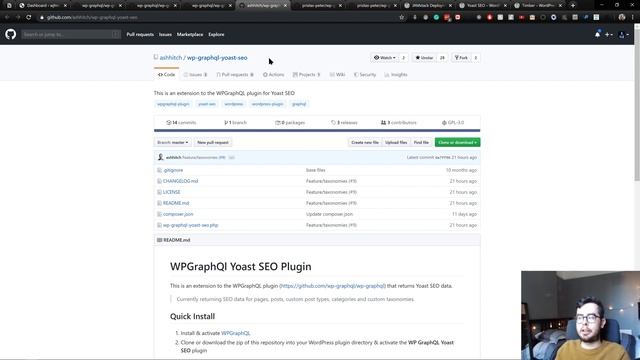Switch to the Actions tab
Viewport: 640px width, 360px height.
tap(273, 75)
